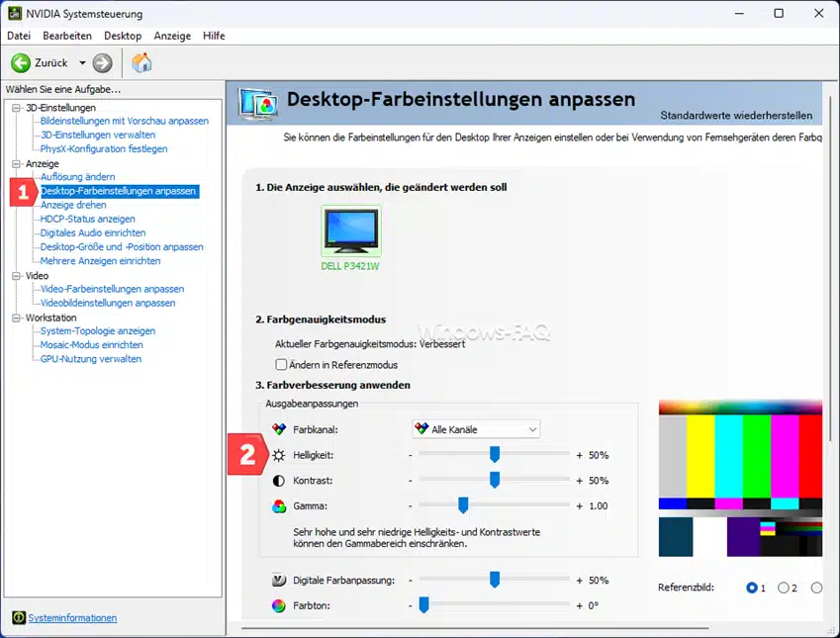Click the Kontrast slider handle

click(495, 480)
